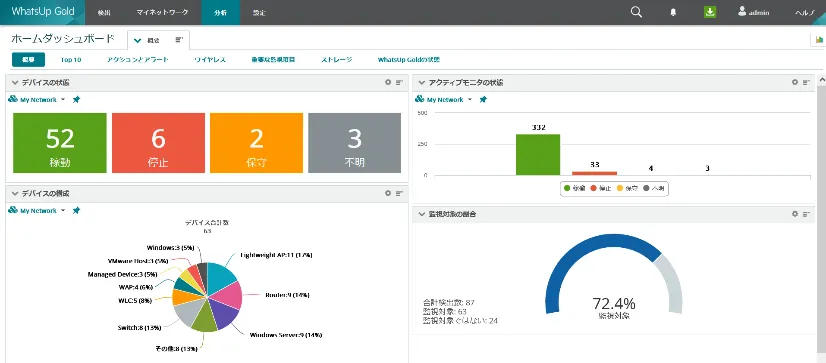Open the notifications bell

pyautogui.click(x=673, y=13)
